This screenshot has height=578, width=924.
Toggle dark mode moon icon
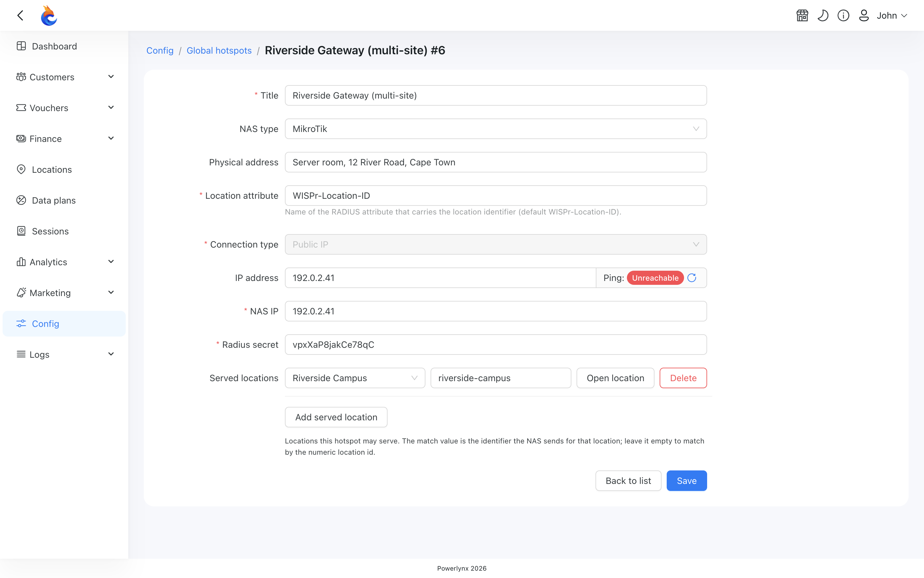coord(823,16)
